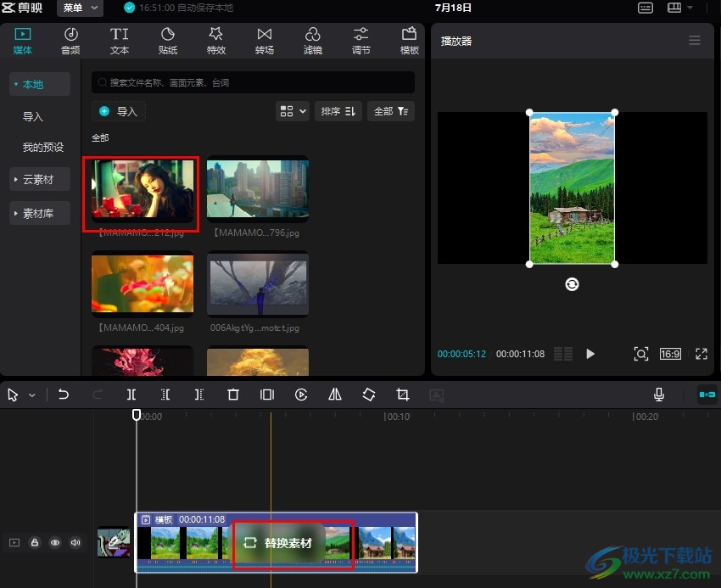Select the MAMAMO...212.jpg thumbnail
Viewport: 721px width, 588px height.
(x=143, y=189)
